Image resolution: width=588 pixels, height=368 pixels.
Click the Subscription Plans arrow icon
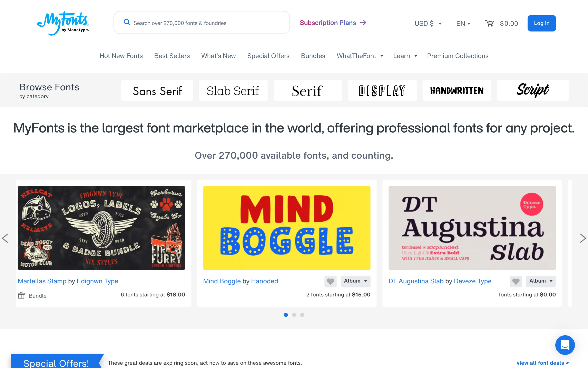[363, 23]
